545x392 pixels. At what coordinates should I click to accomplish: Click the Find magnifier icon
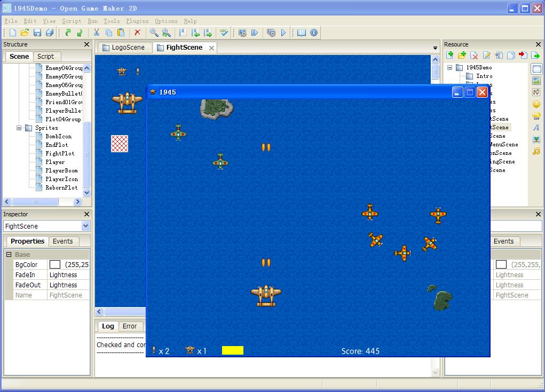pos(154,33)
